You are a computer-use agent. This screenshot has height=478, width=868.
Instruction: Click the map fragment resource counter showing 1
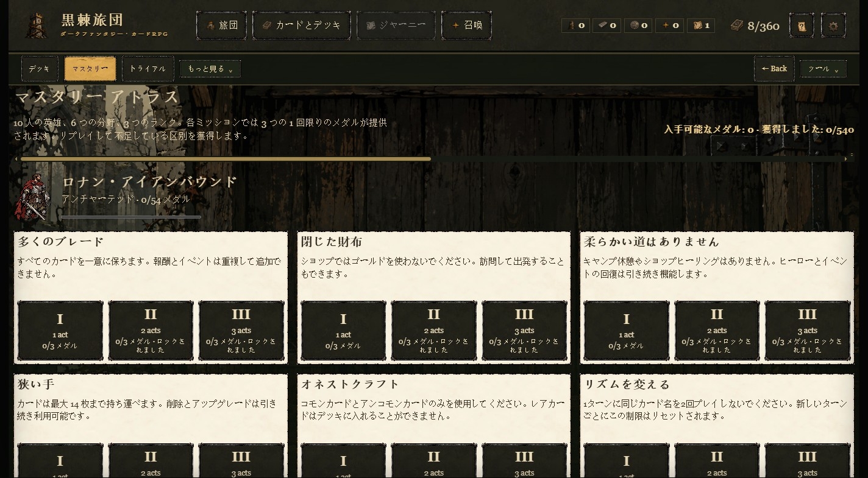701,26
